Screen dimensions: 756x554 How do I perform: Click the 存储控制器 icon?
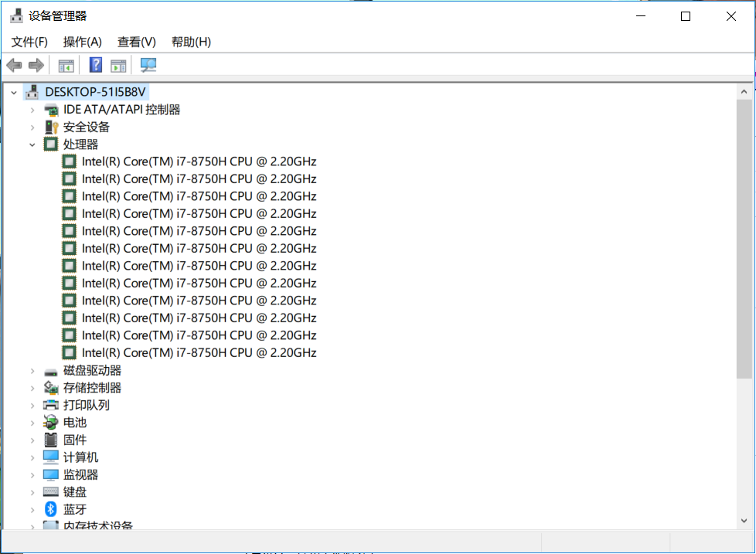tap(51, 387)
